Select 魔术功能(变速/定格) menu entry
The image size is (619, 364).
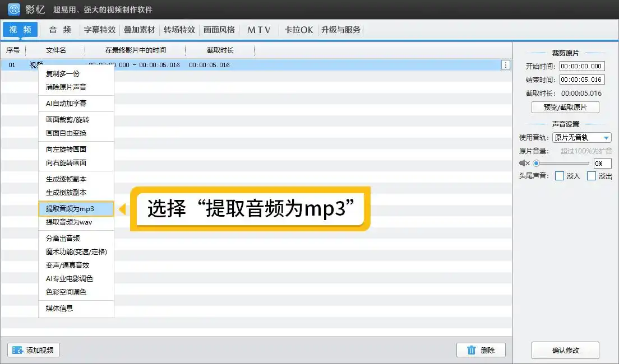(76, 251)
